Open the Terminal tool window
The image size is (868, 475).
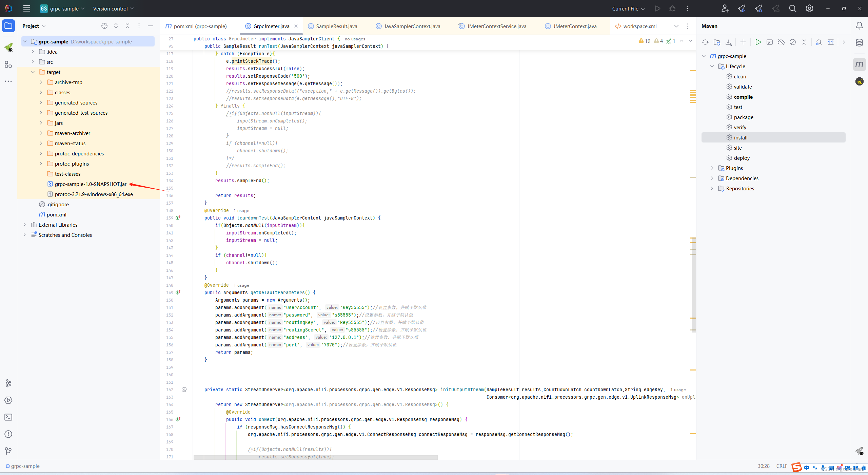pos(8,417)
